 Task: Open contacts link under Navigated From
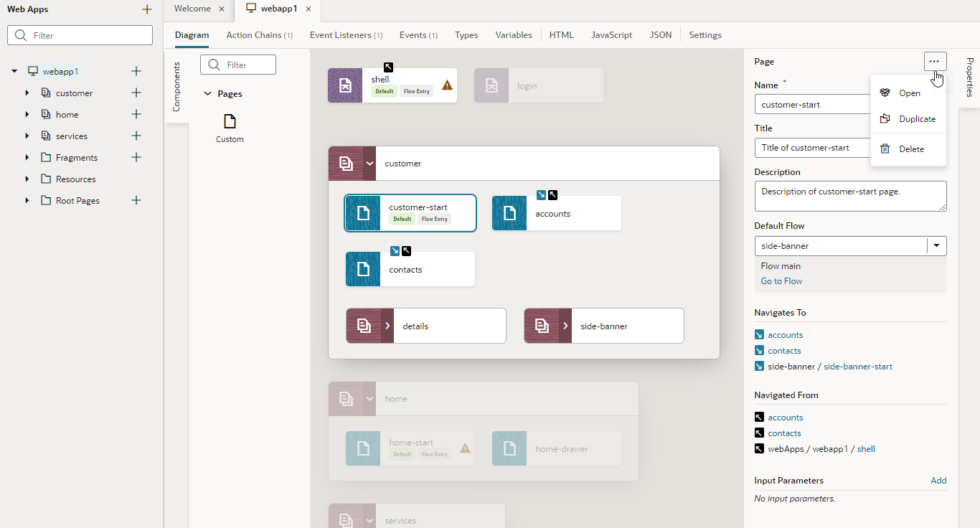point(784,433)
